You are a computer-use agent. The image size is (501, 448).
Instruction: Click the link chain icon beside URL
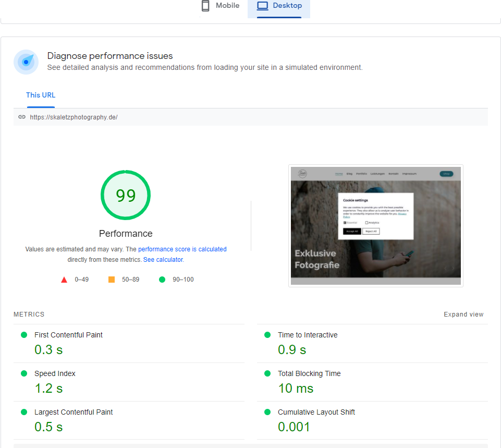coord(22,117)
